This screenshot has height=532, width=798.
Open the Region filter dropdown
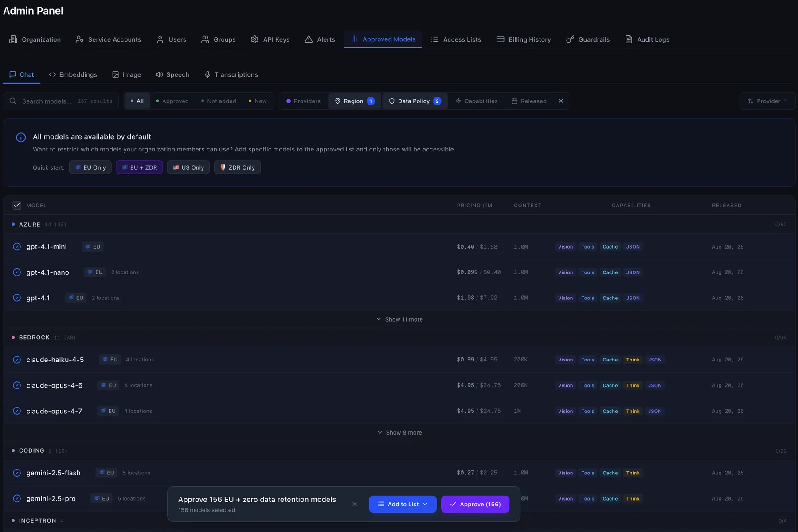click(x=355, y=101)
